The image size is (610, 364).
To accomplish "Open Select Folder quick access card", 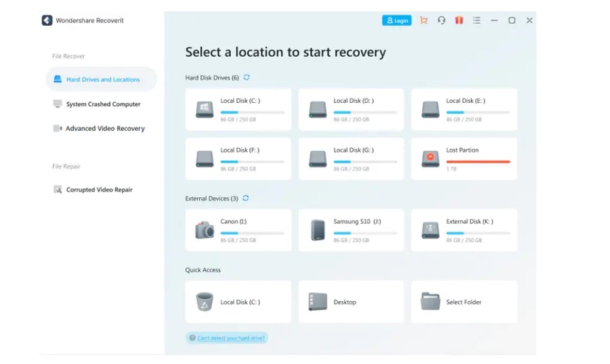I will (x=464, y=302).
